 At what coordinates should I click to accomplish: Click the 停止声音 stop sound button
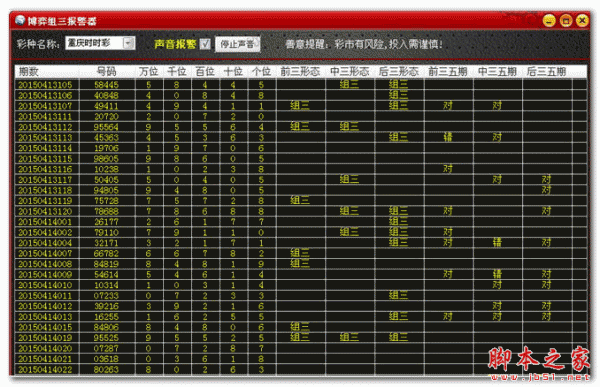pyautogui.click(x=237, y=44)
